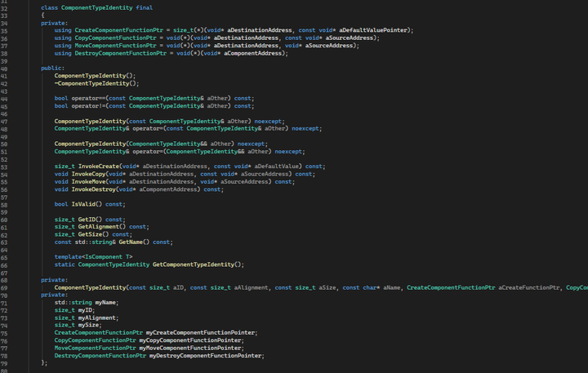The height and width of the screenshot is (373, 588).
Task: Click the myCreateComponentFunctionPointer member
Action: pyautogui.click(x=201, y=332)
